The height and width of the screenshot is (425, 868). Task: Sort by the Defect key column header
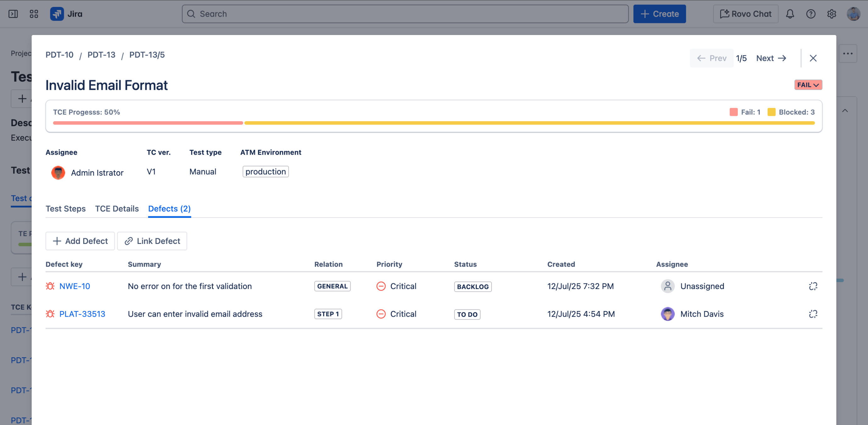click(x=64, y=264)
